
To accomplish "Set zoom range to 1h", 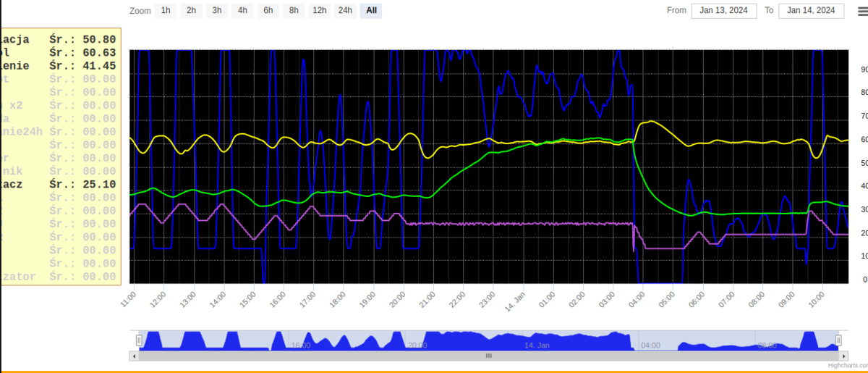I will click(166, 11).
